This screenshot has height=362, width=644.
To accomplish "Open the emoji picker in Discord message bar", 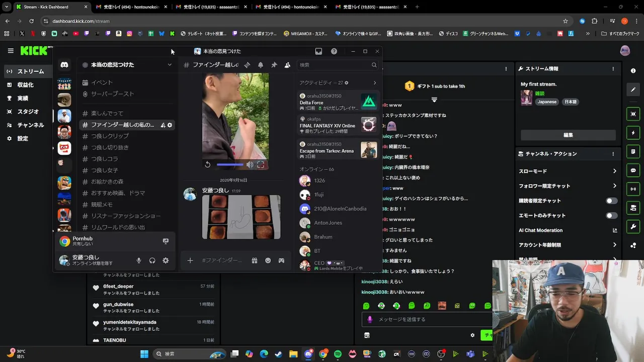I will (x=268, y=260).
